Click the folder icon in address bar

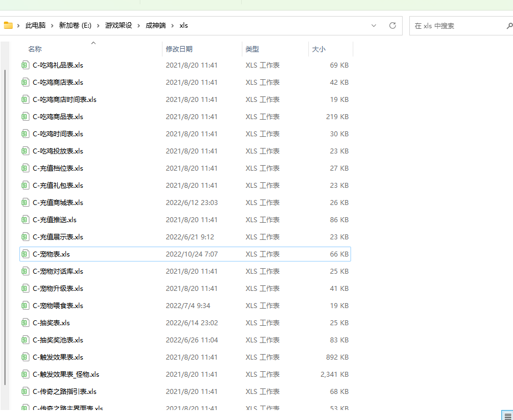(x=8, y=25)
